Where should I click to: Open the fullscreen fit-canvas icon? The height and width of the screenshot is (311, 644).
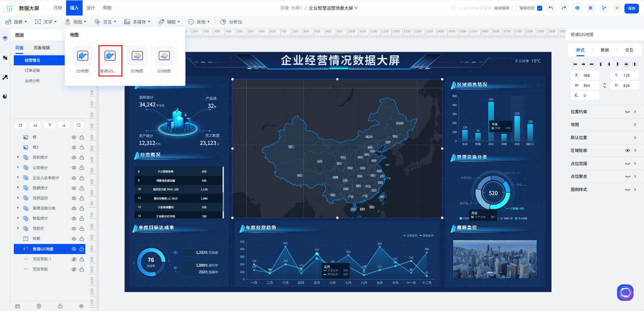[x=590, y=8]
